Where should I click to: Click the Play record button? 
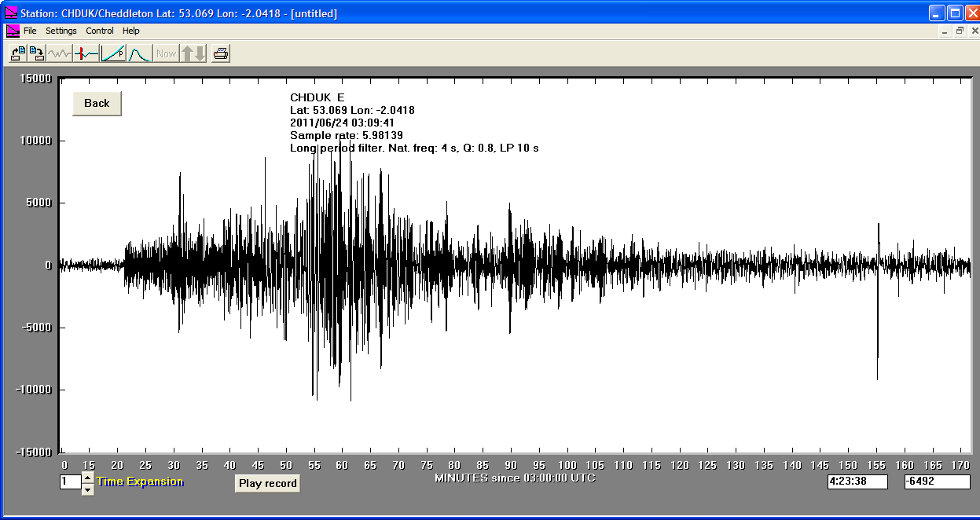268,483
